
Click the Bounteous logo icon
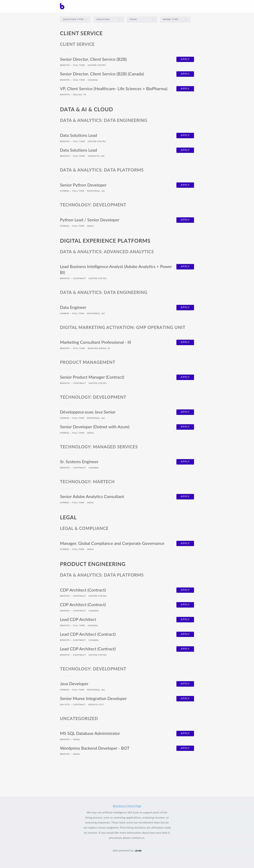point(62,6)
